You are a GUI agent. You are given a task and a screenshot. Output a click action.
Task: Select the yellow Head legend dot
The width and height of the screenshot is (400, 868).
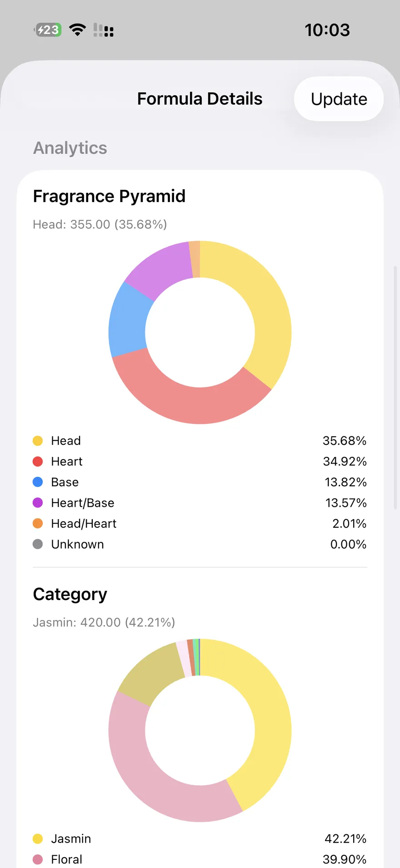tap(38, 441)
